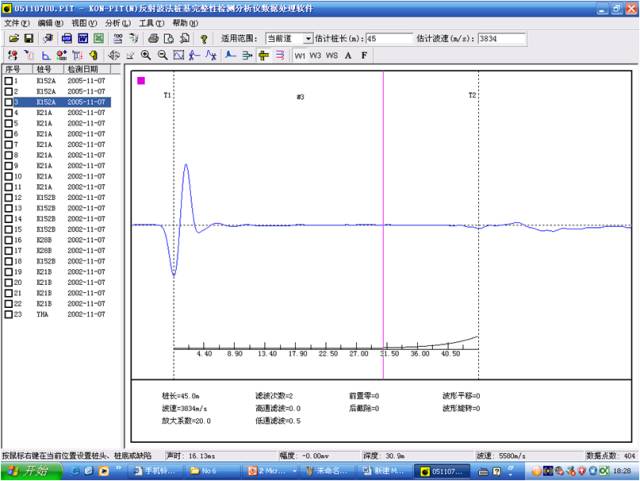640x481 pixels.
Task: Click the print icon in the toolbar
Action: point(153,39)
